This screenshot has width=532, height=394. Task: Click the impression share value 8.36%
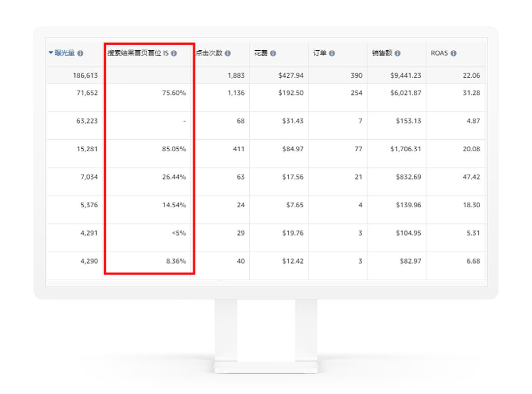[x=176, y=261]
